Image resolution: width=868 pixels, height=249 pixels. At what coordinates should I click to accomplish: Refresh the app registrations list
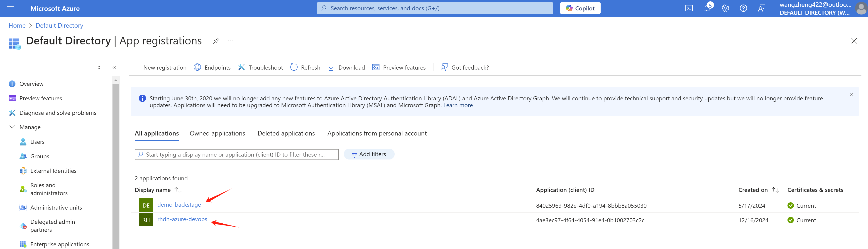tap(305, 67)
